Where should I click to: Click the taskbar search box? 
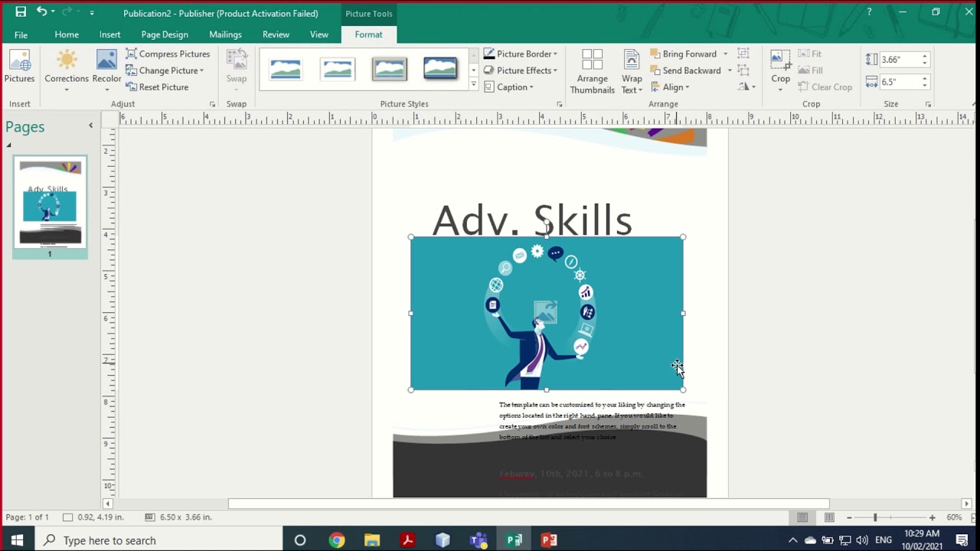click(158, 540)
